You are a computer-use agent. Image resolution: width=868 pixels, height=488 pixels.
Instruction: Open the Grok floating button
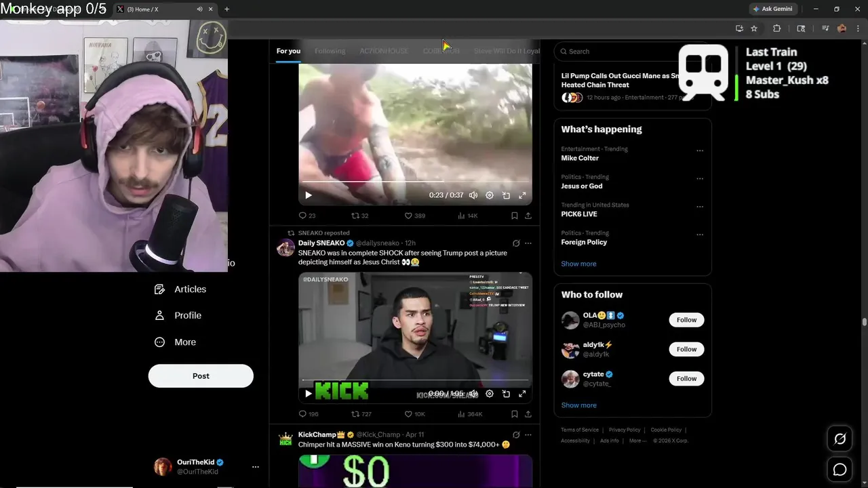pyautogui.click(x=840, y=439)
